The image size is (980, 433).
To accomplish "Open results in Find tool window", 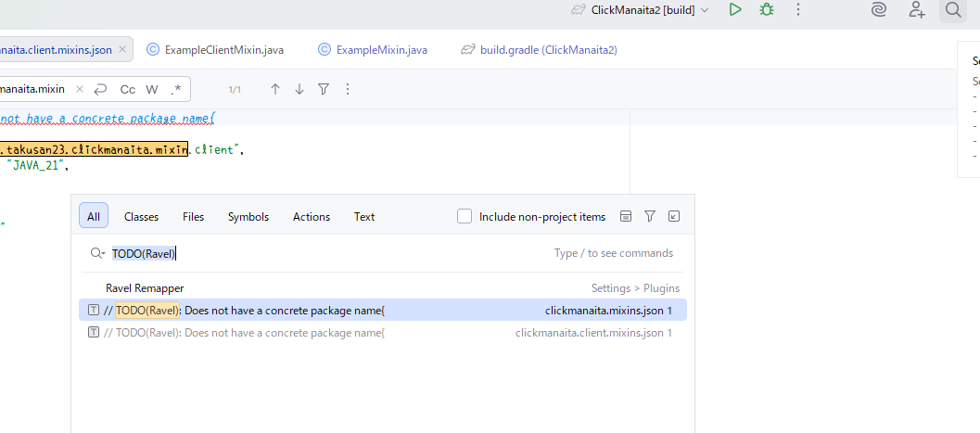I will 674,216.
